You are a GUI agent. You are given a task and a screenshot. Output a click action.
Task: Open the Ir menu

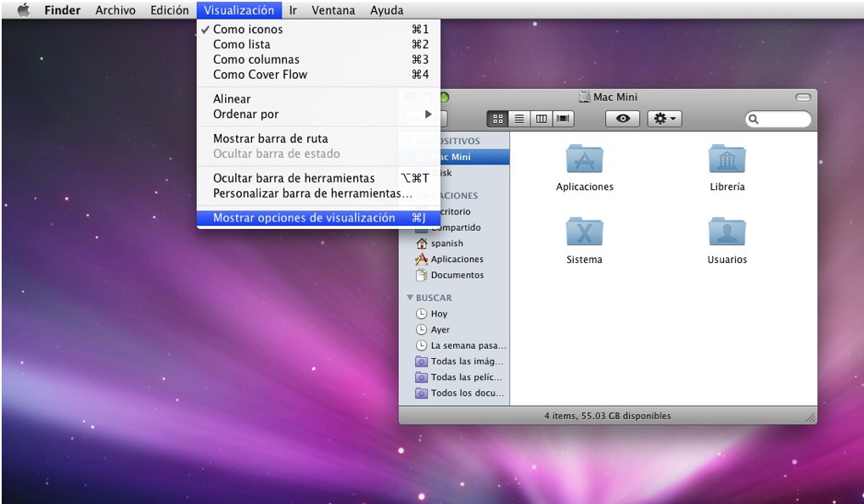(293, 10)
